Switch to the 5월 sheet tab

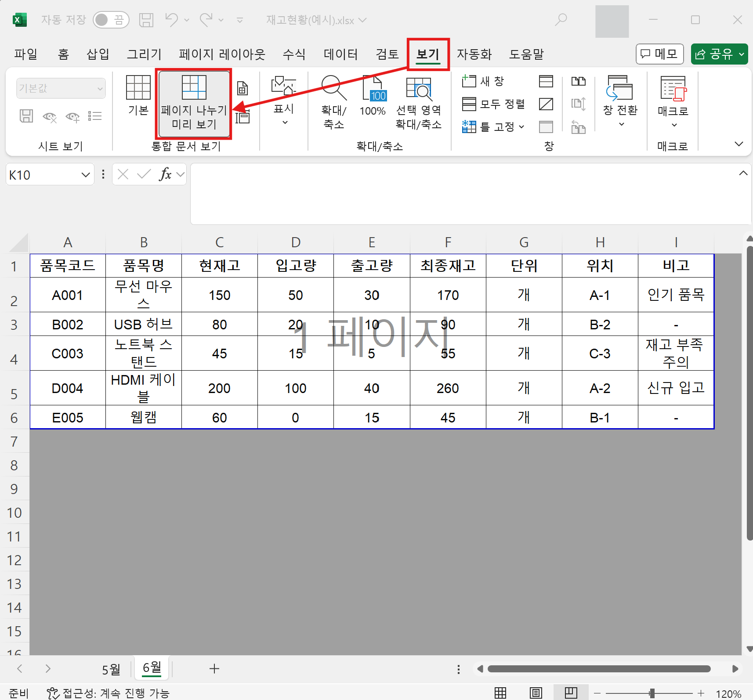111,669
